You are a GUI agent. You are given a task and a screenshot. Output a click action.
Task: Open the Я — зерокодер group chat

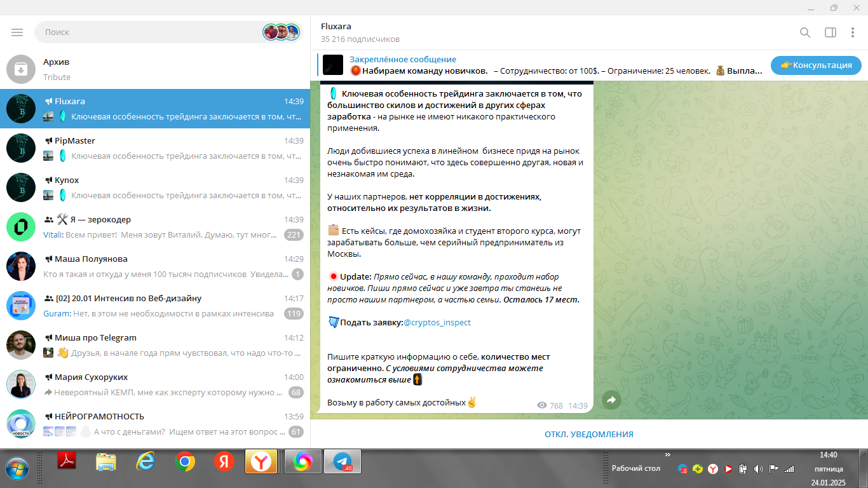[155, 227]
